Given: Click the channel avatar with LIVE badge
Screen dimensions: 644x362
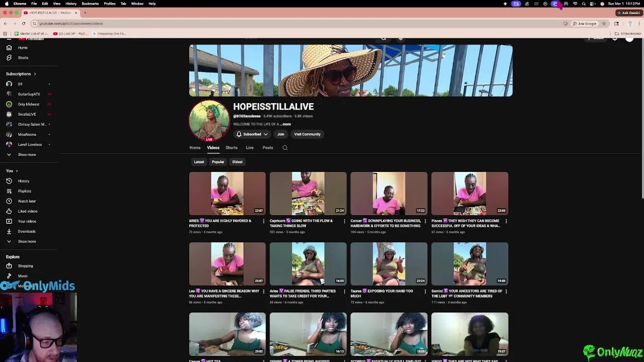Looking at the screenshot, I should (x=209, y=121).
